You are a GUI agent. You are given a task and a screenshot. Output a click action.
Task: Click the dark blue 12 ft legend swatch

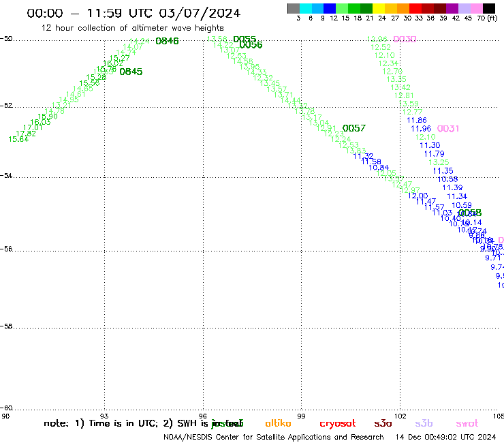pyautogui.click(x=330, y=8)
